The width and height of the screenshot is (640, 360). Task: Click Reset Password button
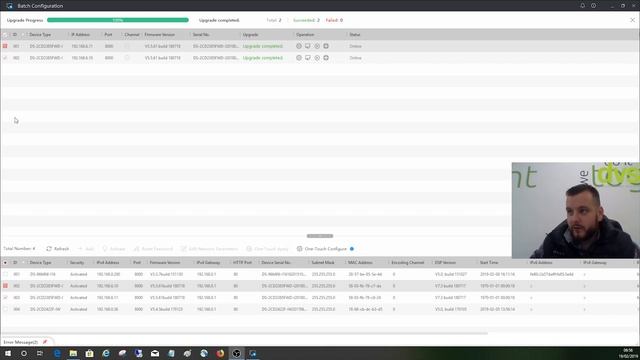pyautogui.click(x=153, y=249)
